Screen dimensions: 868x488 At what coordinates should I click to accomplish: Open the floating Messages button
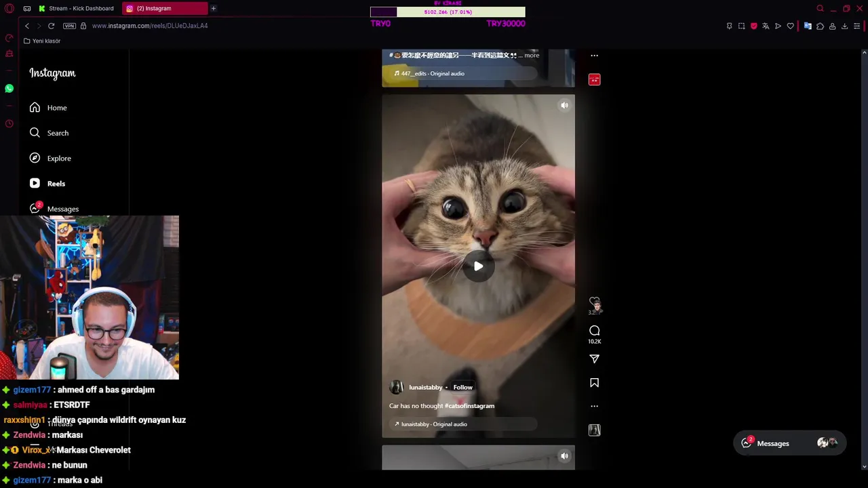tap(790, 443)
